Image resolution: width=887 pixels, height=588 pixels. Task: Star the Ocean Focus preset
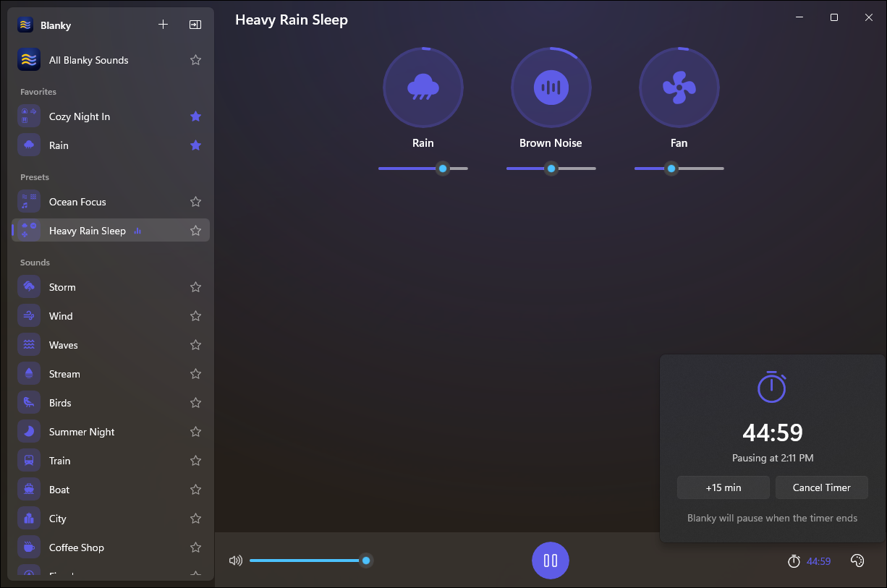click(x=195, y=202)
